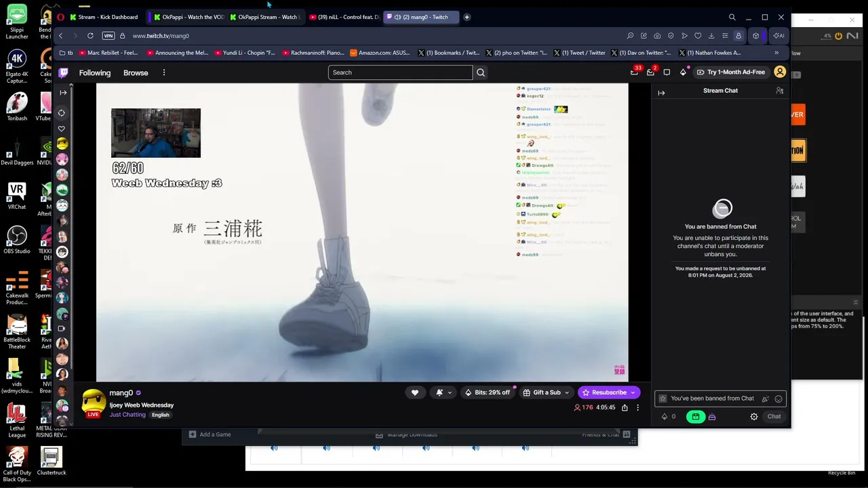Click the Opera menu logo
Viewport: 868px width, 488px height.
(x=61, y=17)
